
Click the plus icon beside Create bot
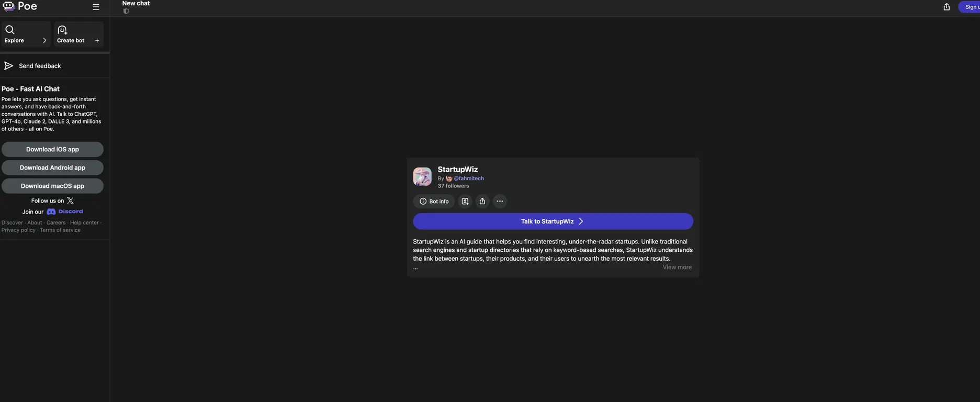pos(97,40)
